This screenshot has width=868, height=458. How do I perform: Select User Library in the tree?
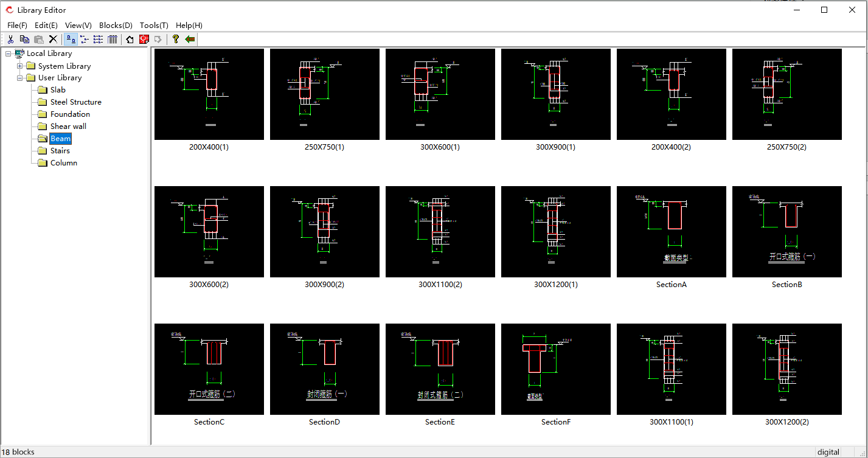coord(60,78)
